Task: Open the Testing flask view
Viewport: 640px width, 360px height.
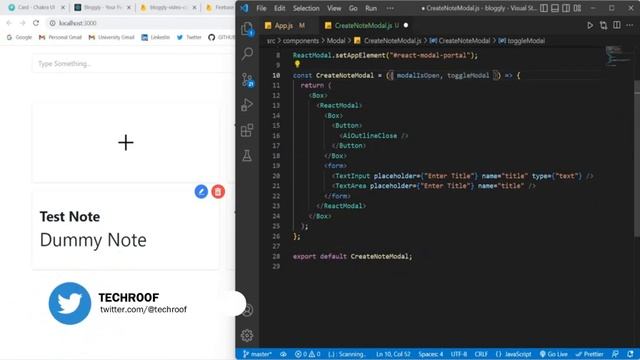Action: point(247,156)
